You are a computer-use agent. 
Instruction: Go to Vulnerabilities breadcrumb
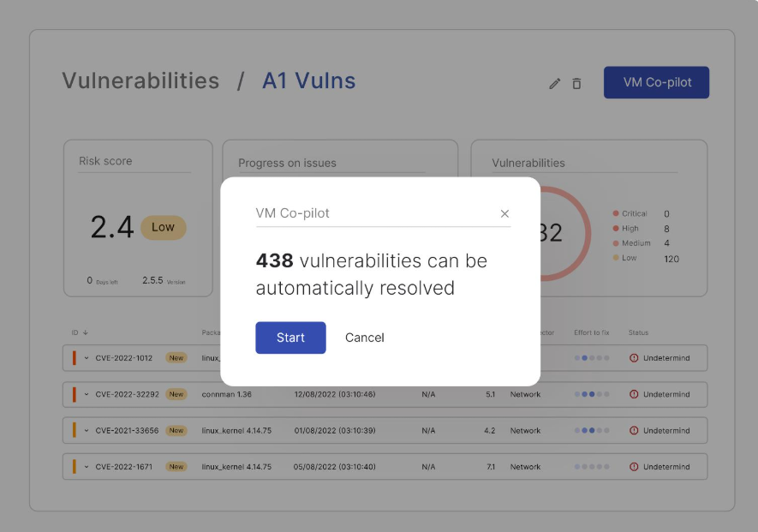pos(140,81)
